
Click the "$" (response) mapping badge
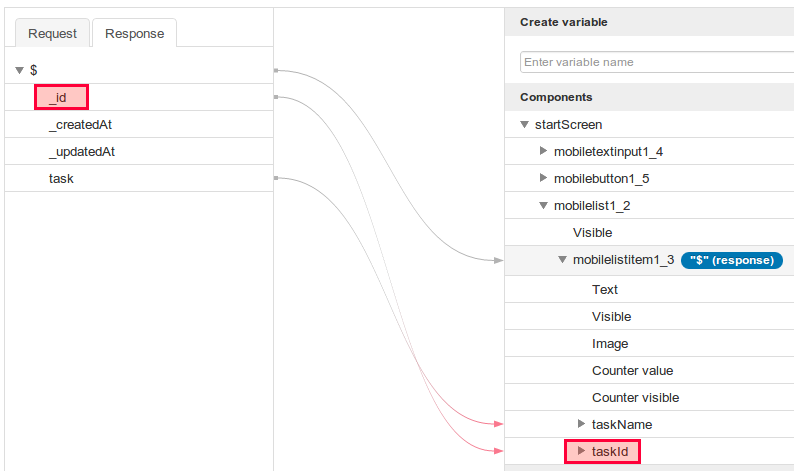731,260
